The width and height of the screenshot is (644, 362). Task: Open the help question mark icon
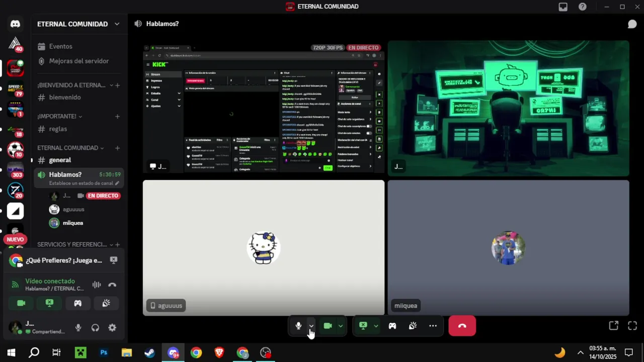582,7
